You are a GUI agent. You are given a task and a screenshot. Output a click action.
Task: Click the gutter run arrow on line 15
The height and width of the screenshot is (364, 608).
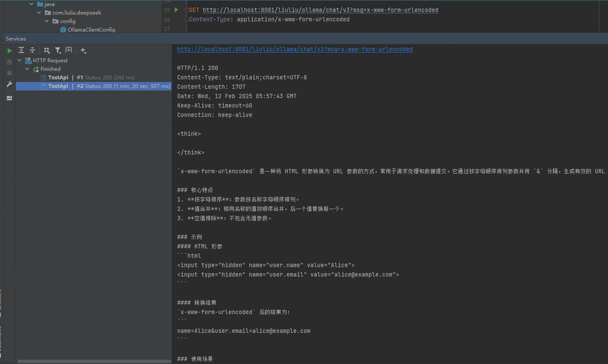[176, 10]
